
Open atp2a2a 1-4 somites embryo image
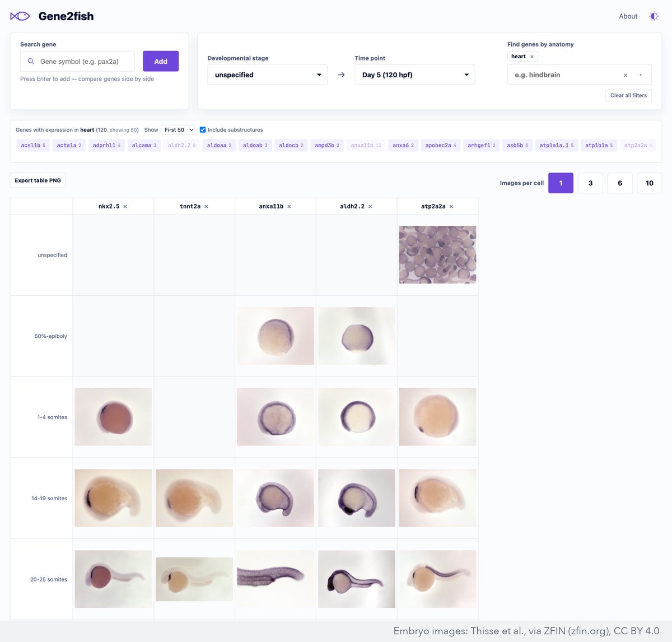pos(438,417)
